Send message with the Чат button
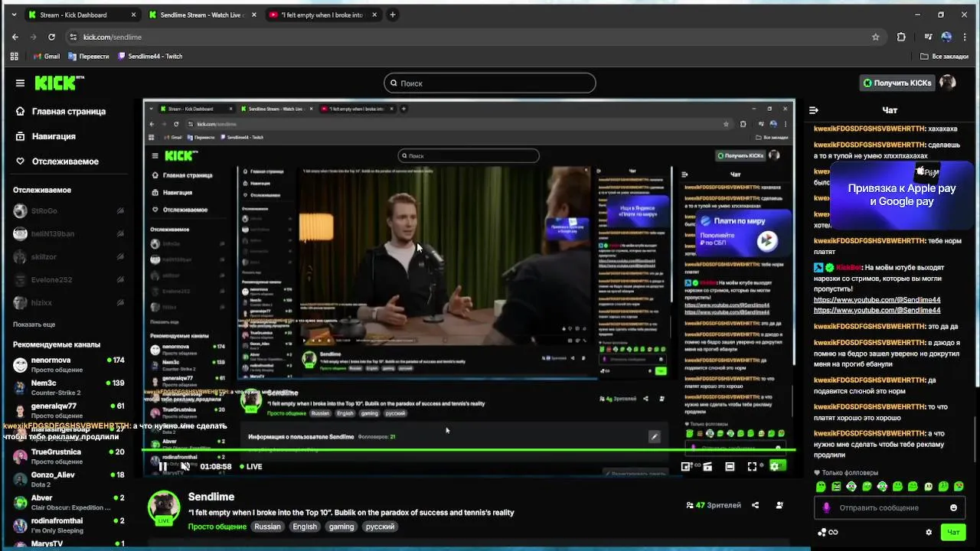The width and height of the screenshot is (980, 551). click(x=953, y=532)
